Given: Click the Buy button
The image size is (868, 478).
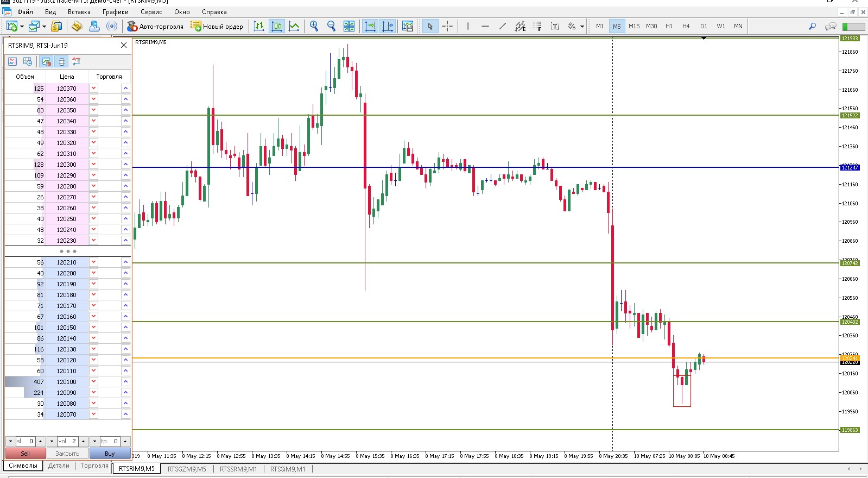Looking at the screenshot, I should [110, 454].
